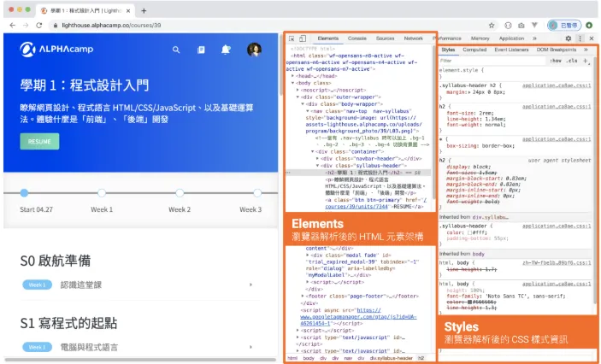
Task: Open the notebook icon in ALPHAcamp header
Action: 201,50
